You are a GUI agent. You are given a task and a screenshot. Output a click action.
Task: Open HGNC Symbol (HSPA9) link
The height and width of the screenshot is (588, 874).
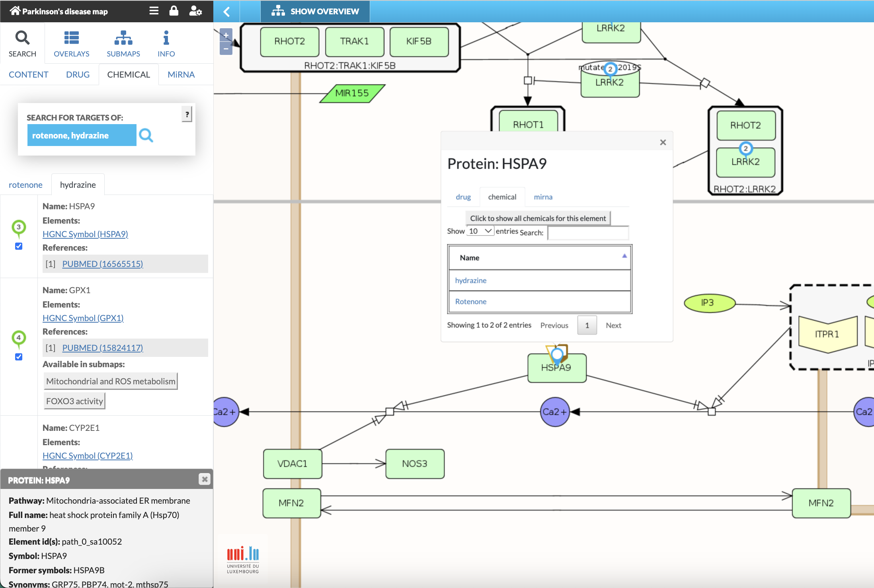pyautogui.click(x=85, y=234)
